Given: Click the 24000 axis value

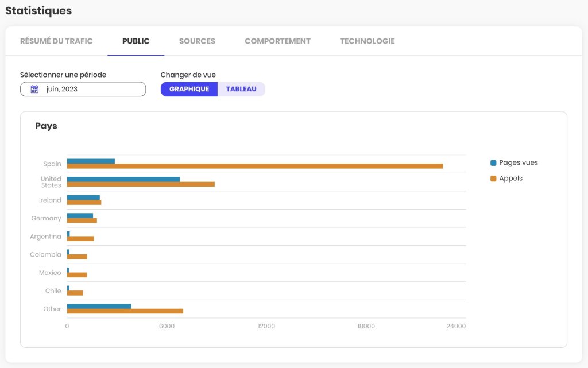Looking at the screenshot, I should pos(456,326).
